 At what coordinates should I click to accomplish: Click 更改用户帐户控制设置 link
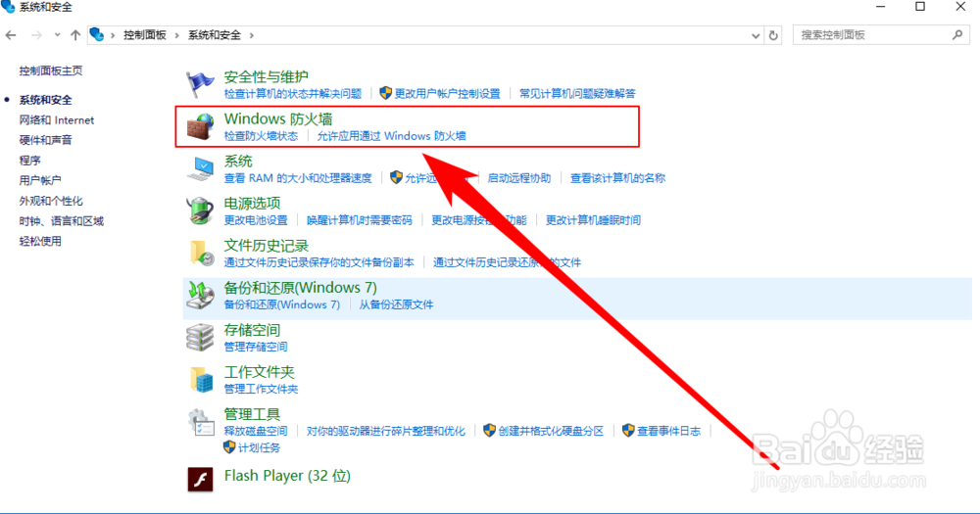pyautogui.click(x=447, y=94)
